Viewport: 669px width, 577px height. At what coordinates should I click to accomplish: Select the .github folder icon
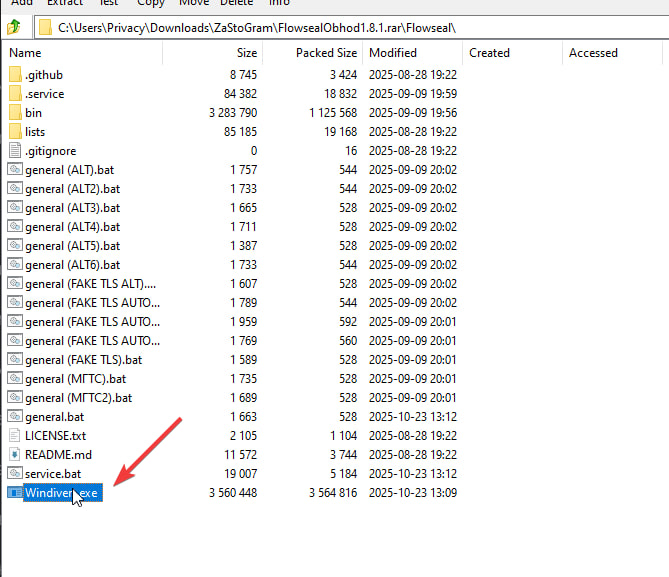click(15, 74)
